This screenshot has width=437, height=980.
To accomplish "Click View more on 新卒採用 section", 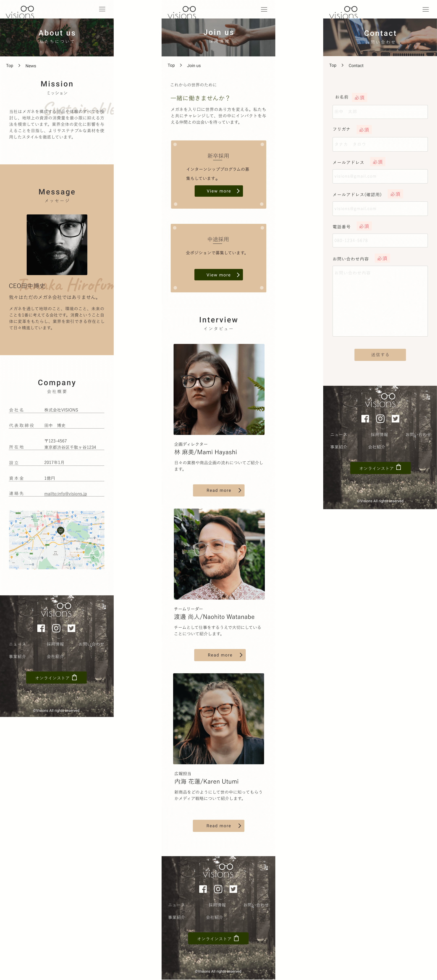I will click(219, 190).
